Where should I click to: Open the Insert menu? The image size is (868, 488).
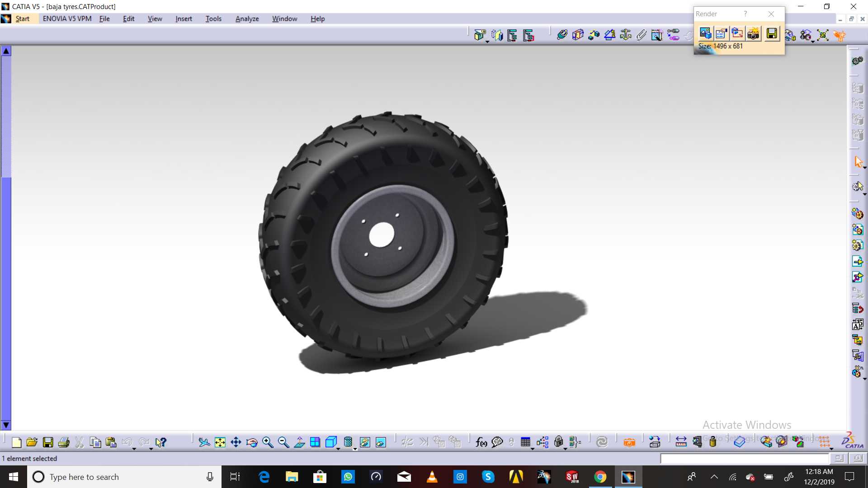(x=184, y=19)
